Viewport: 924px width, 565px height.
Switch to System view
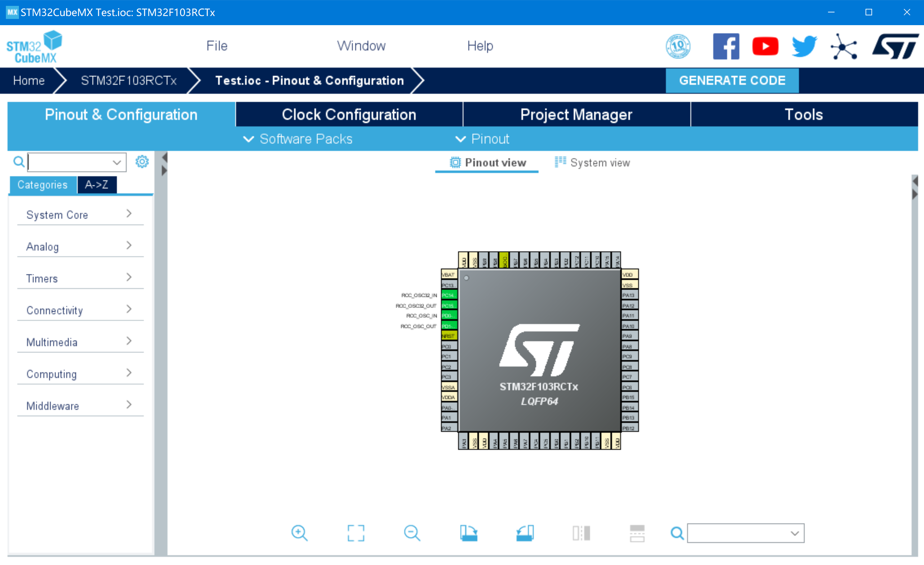coord(592,162)
